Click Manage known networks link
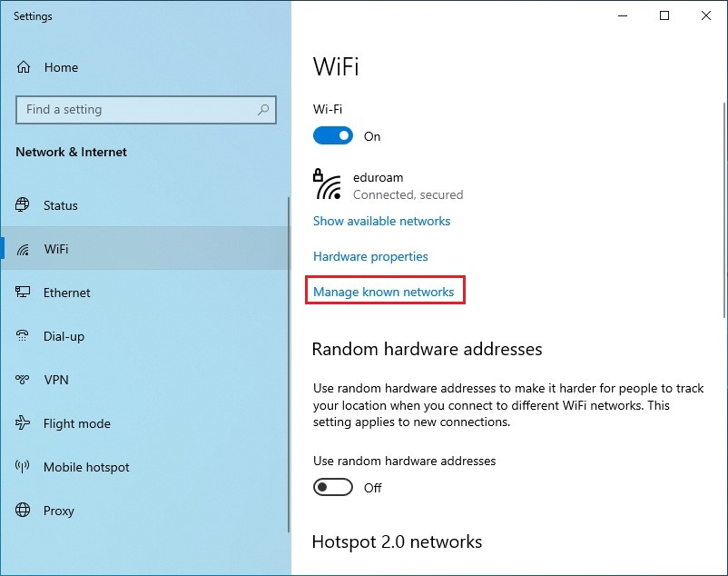The width and height of the screenshot is (728, 576). click(x=383, y=292)
